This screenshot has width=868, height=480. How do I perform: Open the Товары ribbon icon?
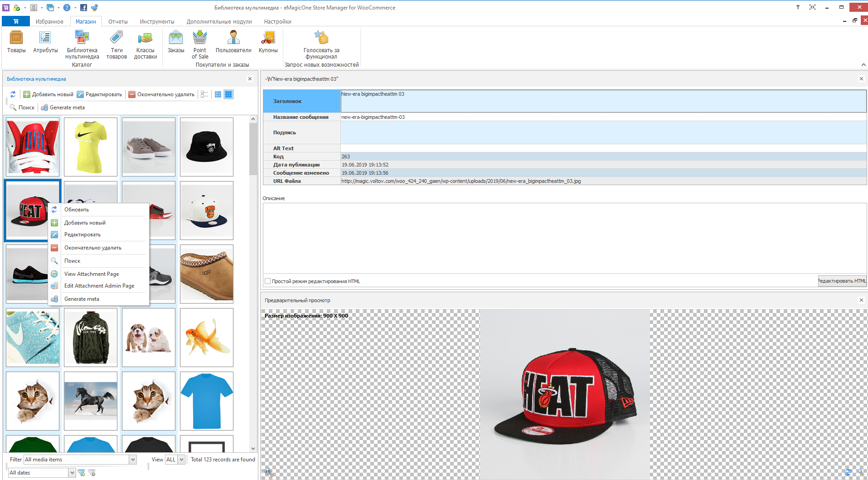(x=16, y=42)
